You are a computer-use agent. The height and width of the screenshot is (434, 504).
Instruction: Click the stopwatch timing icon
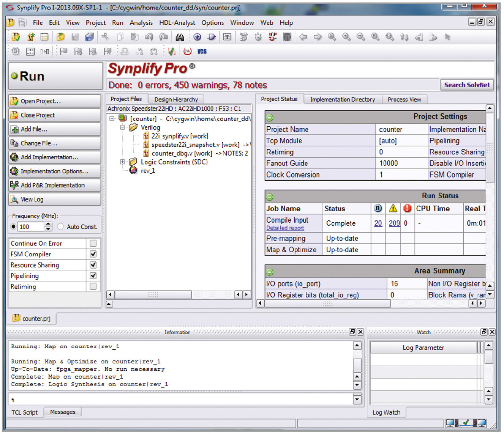[x=258, y=37]
